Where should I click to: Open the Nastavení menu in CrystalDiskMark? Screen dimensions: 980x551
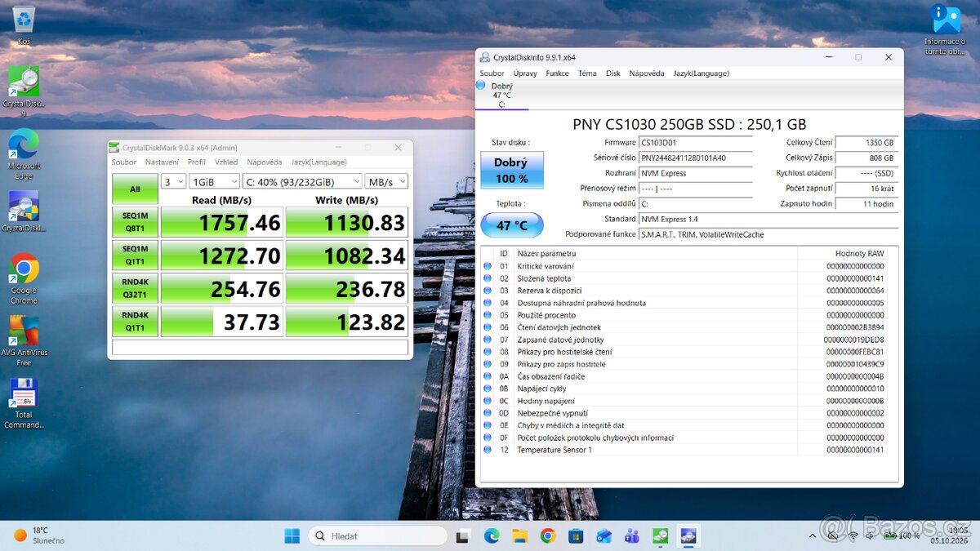click(x=162, y=162)
